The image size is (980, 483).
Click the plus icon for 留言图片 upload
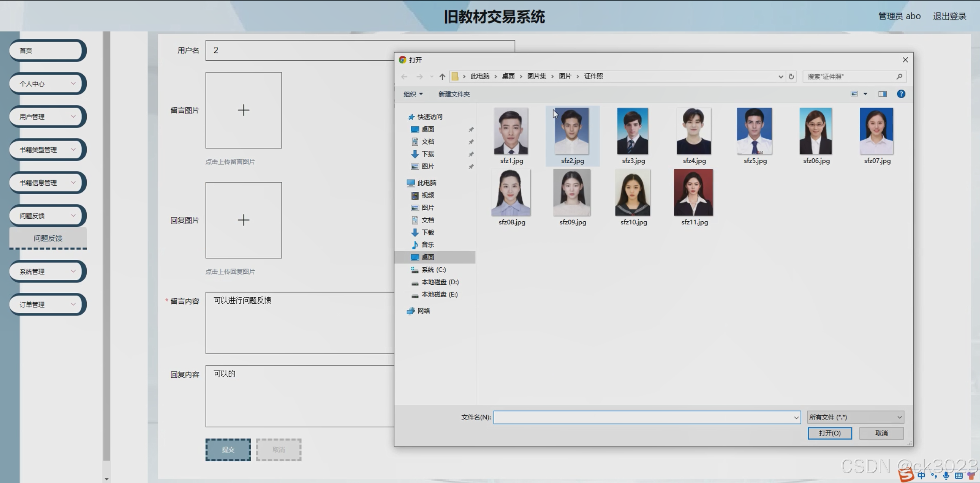(243, 110)
